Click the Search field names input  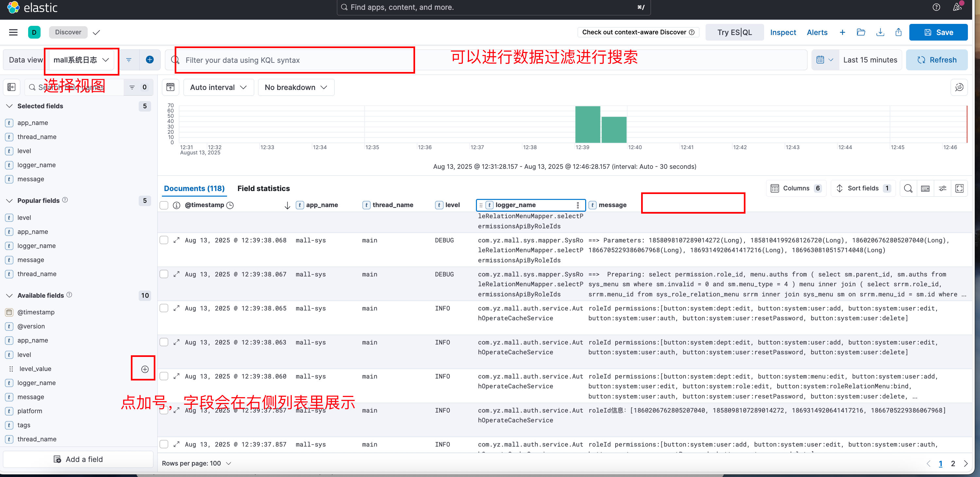tap(74, 87)
